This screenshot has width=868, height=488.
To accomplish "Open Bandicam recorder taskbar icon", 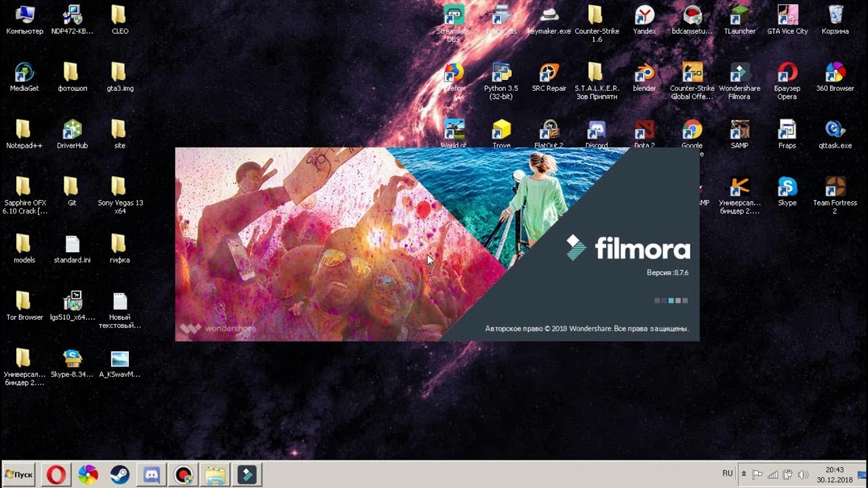I will pyautogui.click(x=182, y=474).
